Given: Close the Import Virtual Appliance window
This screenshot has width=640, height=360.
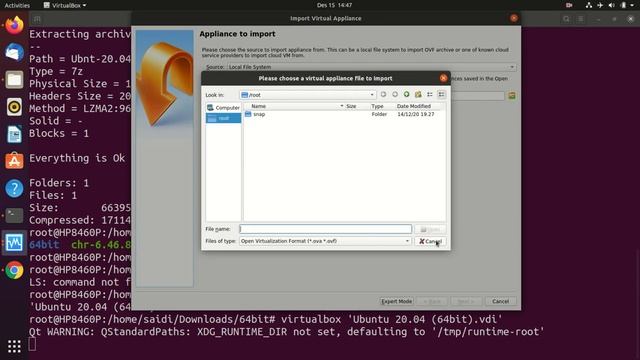Looking at the screenshot, I should [513, 18].
